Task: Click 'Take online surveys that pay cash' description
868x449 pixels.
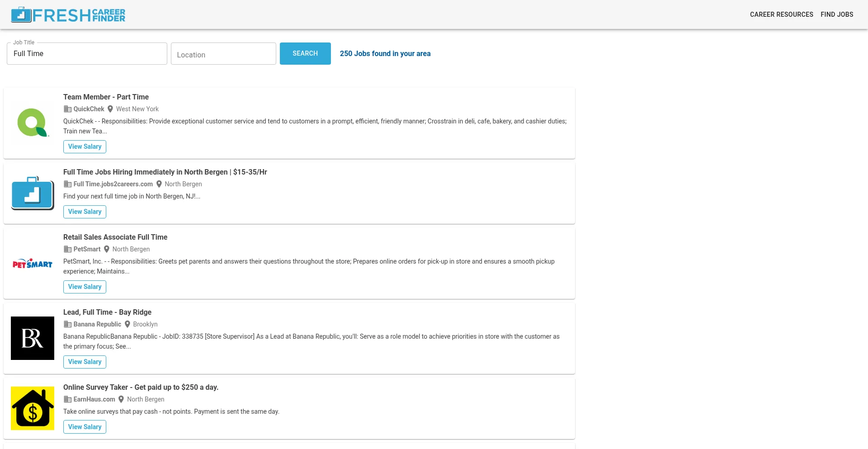Action: click(x=171, y=411)
